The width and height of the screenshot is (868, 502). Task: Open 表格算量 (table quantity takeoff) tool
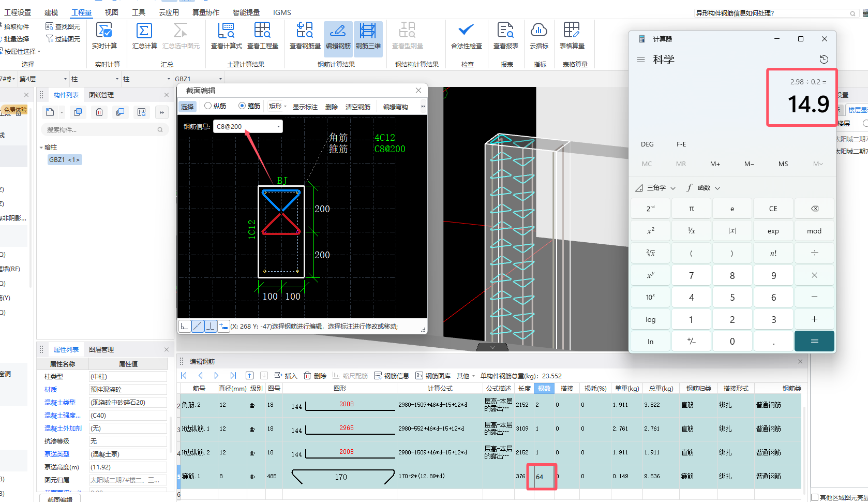[x=572, y=36]
